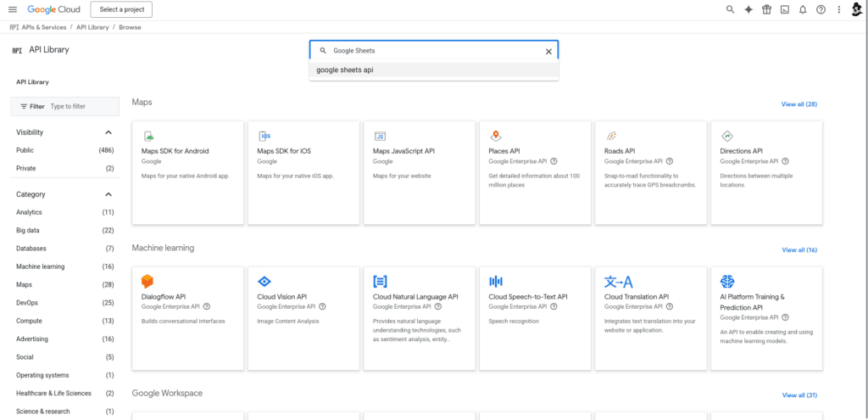Screen dimensions: 868x420
Task: Open the user account avatar
Action: click(x=858, y=9)
